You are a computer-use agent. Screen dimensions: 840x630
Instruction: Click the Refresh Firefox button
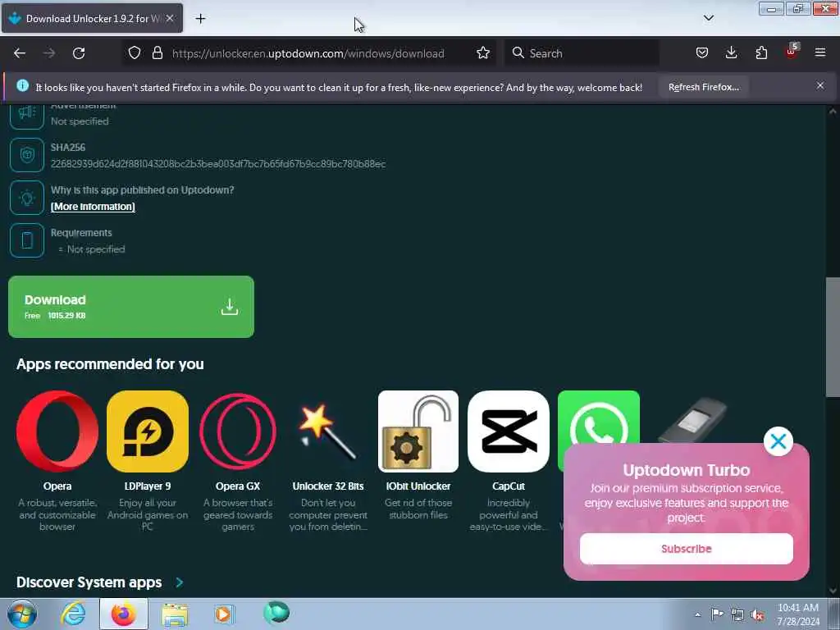pyautogui.click(x=703, y=87)
